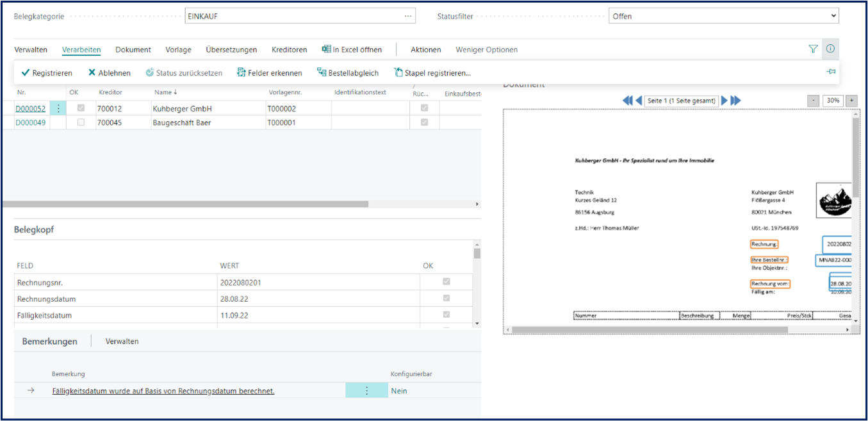Click the Felder erkennen icon
This screenshot has width=868, height=421.
(x=242, y=73)
